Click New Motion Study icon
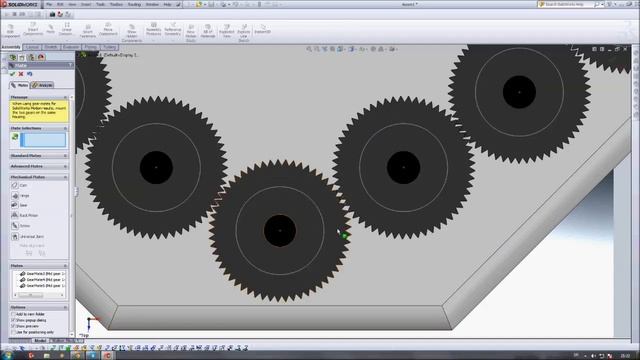Image resolution: width=640 pixels, height=360 pixels. [191, 33]
